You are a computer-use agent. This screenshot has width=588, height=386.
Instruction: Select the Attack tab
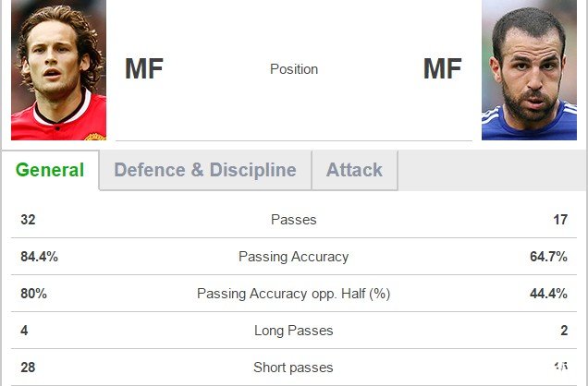point(354,170)
